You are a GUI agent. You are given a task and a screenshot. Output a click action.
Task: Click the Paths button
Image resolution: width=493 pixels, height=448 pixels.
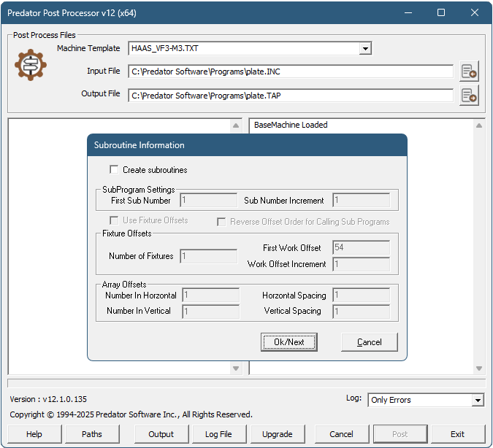click(x=92, y=434)
